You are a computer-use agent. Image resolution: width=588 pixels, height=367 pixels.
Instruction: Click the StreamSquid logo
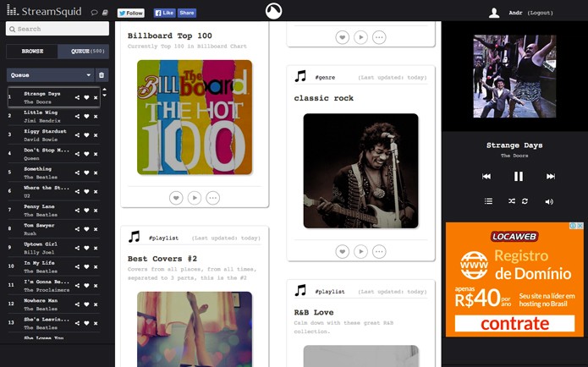click(x=44, y=11)
